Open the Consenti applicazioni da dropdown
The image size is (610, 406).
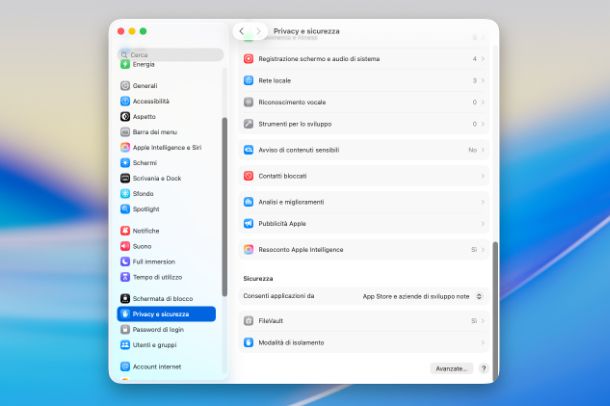point(422,296)
